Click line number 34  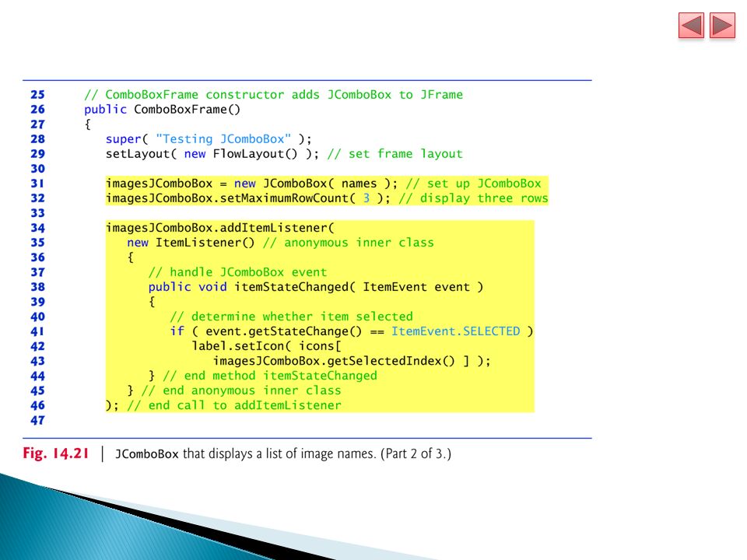coord(37,228)
